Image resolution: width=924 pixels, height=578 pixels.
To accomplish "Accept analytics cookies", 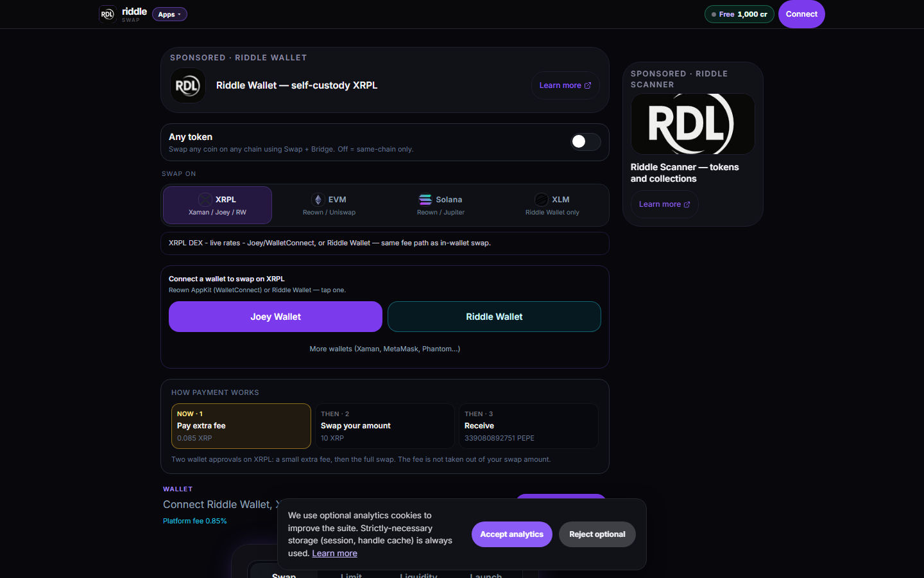I will tap(512, 534).
